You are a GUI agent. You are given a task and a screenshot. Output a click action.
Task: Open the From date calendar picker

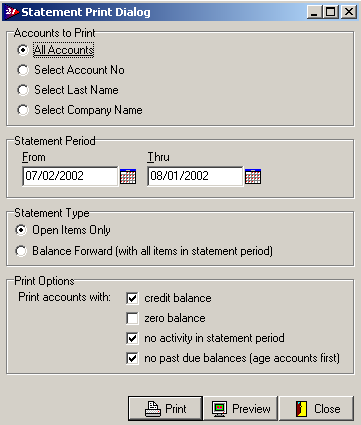[128, 176]
